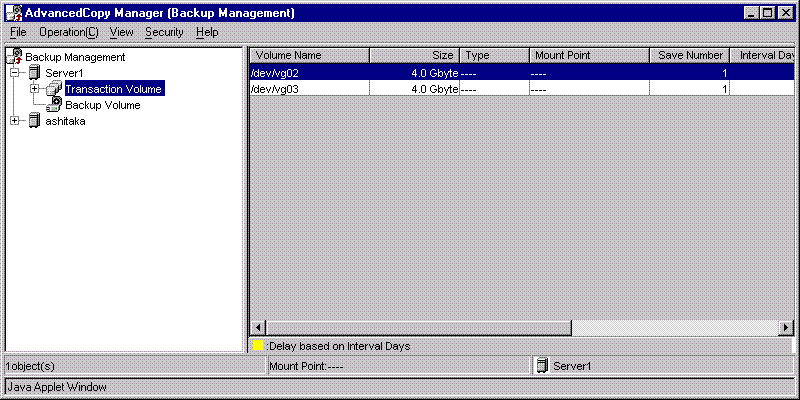The height and width of the screenshot is (400, 800).
Task: Click the Type cell of /dev/vg03
Action: (494, 89)
